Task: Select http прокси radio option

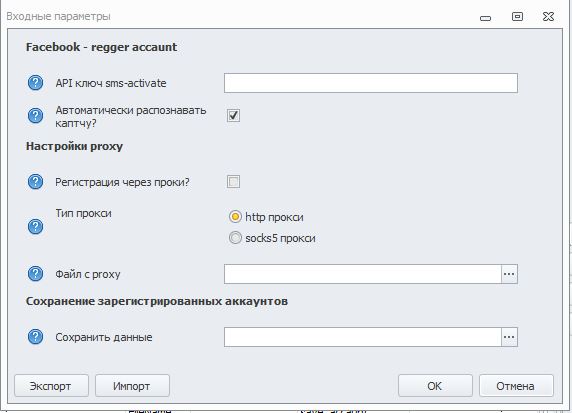Action: [x=235, y=217]
